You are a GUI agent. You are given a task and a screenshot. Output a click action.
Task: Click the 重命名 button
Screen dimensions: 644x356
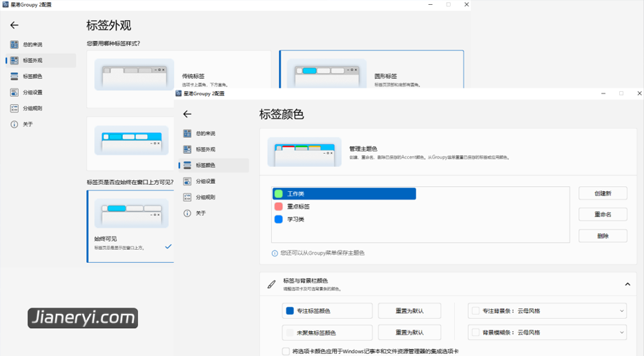pos(603,215)
